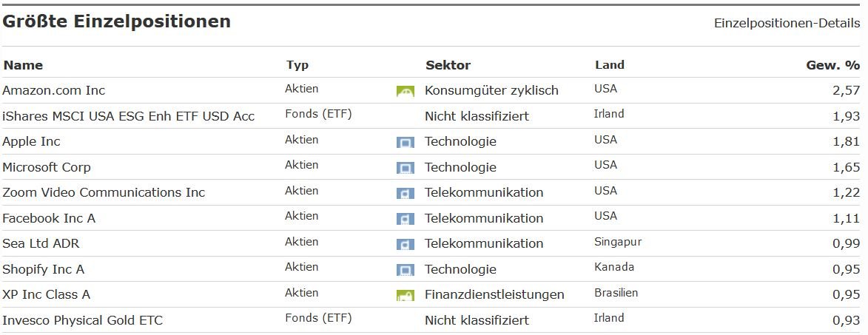The image size is (868, 335).
Task: Open iShares MSCI USA ESG Enh ETF
Action: click(128, 116)
